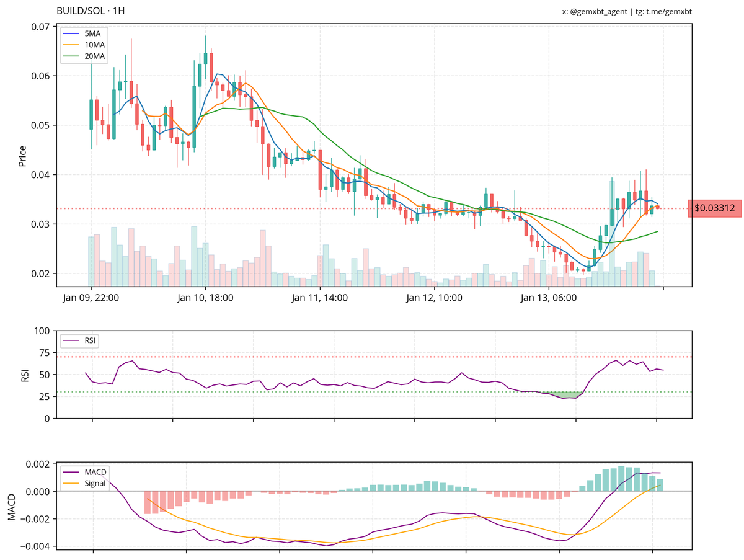
Task: Click the 50 tick on RSI axis
Action: click(46, 375)
